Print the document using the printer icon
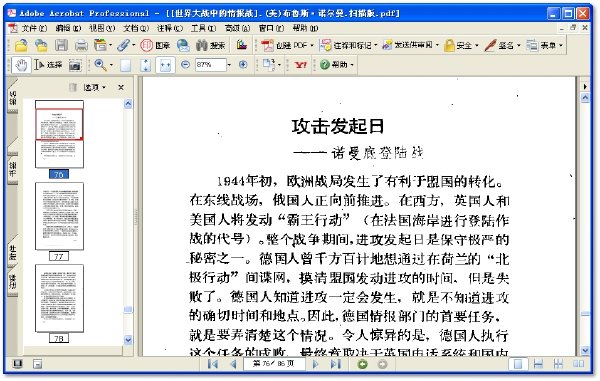The width and height of the screenshot is (600, 381). [x=81, y=46]
